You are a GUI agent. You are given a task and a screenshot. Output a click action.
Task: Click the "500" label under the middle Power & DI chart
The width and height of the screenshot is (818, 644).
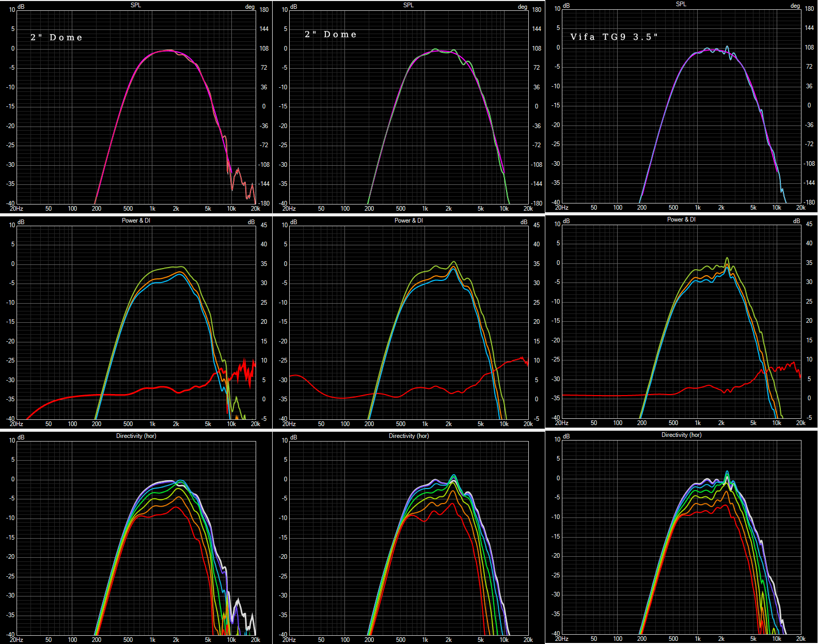point(401,424)
